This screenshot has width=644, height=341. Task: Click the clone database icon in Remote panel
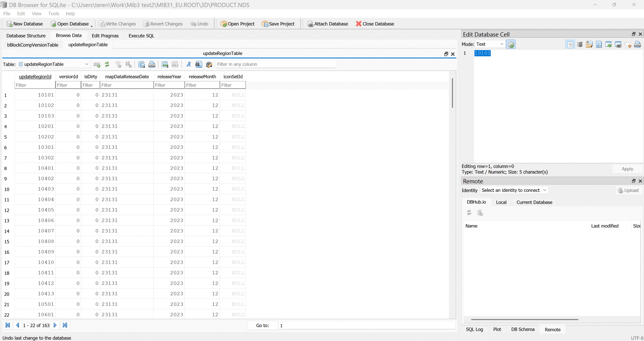pyautogui.click(x=480, y=213)
